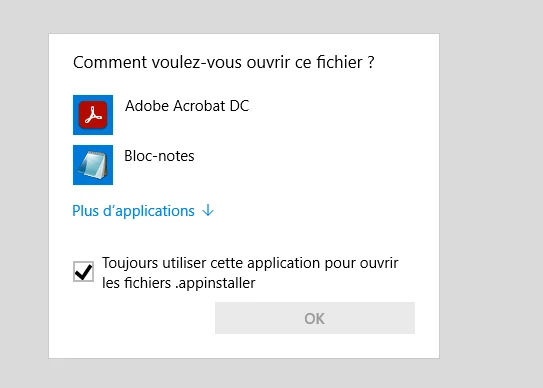Viewport: 543px width, 388px height.
Task: Click the down arrow beside Plus d'applications
Action: click(x=208, y=211)
